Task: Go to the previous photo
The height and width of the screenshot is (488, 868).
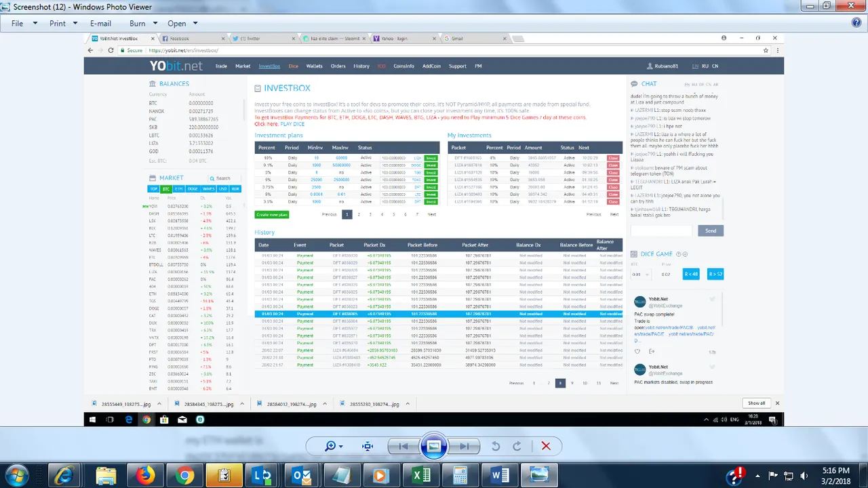Action: 403,446
